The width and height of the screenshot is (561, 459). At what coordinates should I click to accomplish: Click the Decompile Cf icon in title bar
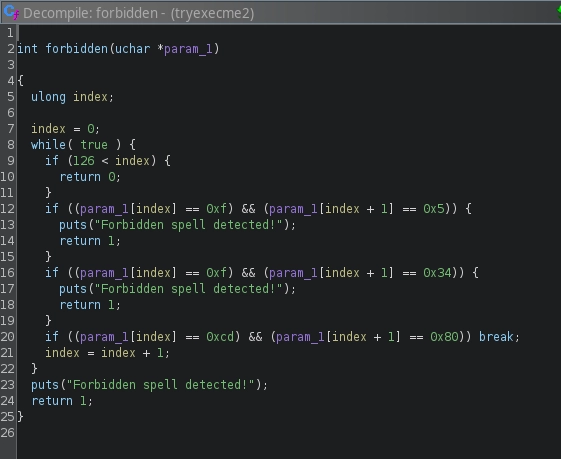coord(11,13)
